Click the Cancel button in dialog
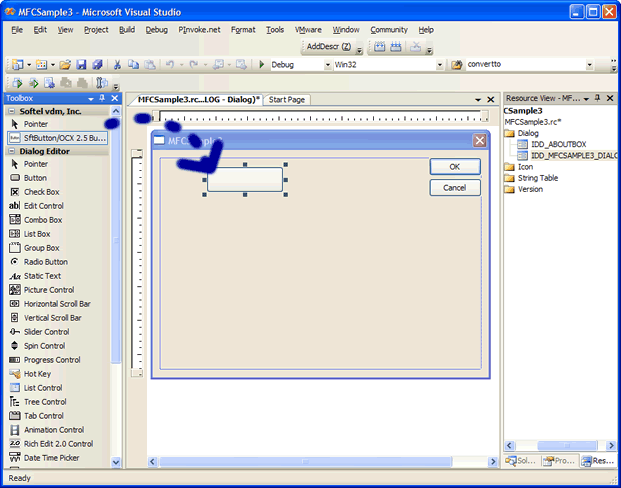 point(454,188)
